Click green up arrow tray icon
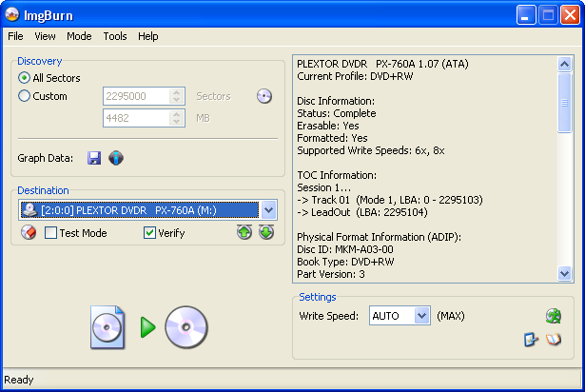 coord(244,232)
